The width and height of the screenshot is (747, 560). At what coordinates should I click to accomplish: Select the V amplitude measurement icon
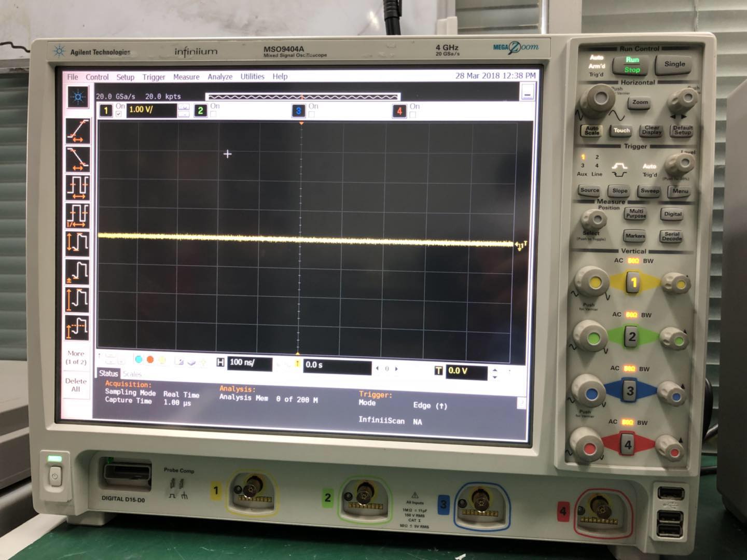click(78, 299)
